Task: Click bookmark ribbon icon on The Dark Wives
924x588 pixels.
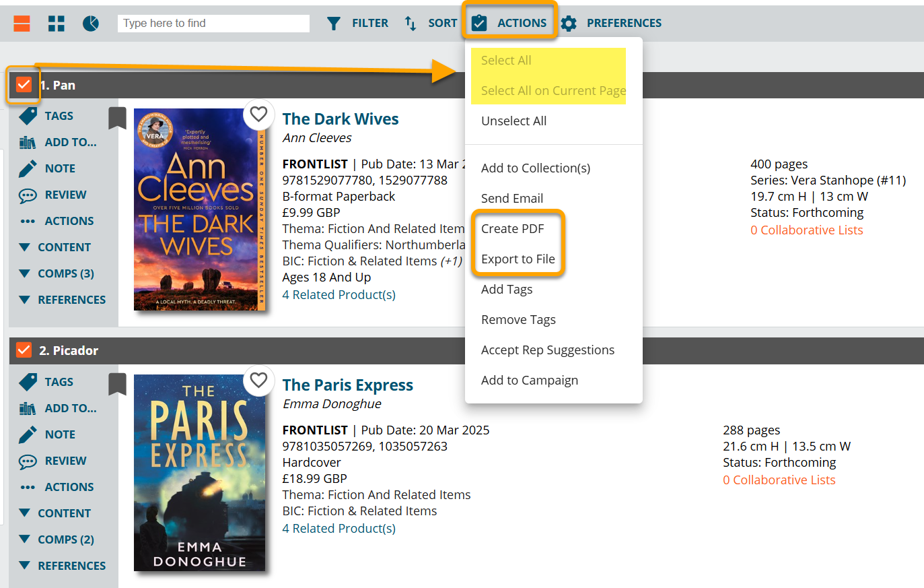Action: tap(117, 118)
